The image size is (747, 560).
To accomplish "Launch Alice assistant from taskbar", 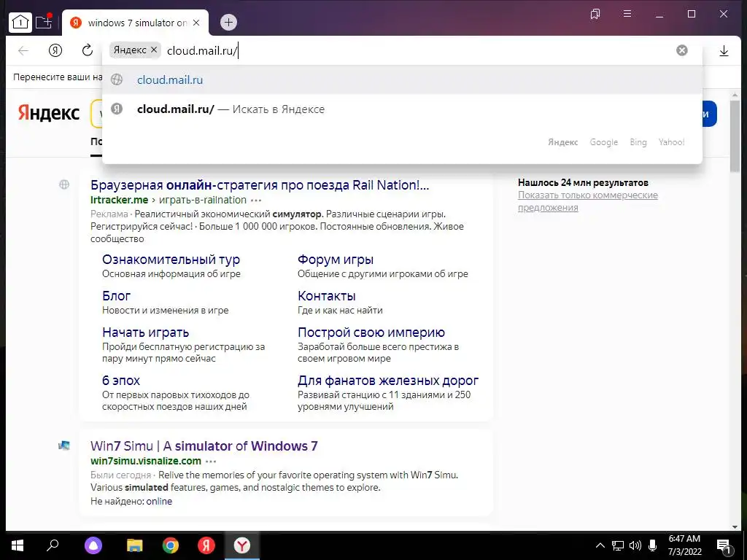I will coord(93,545).
